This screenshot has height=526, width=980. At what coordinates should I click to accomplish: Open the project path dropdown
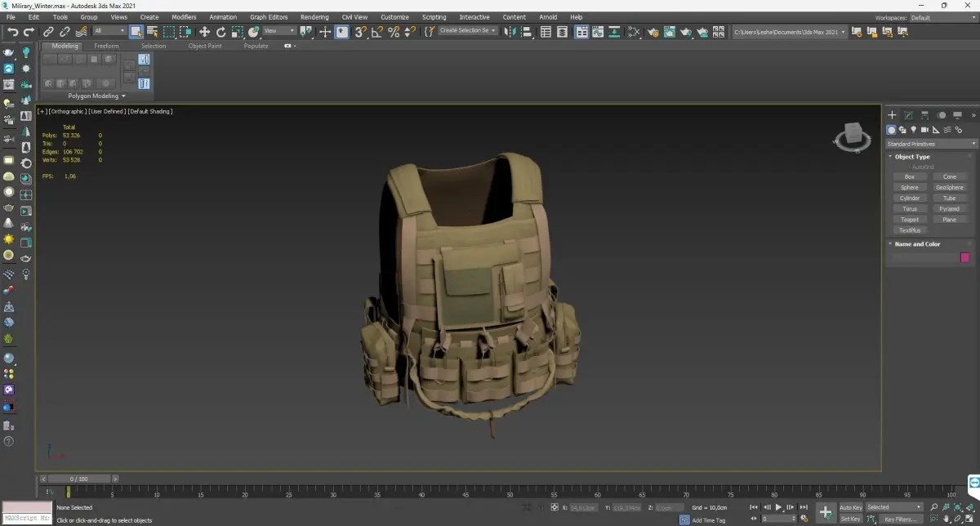tap(790, 32)
